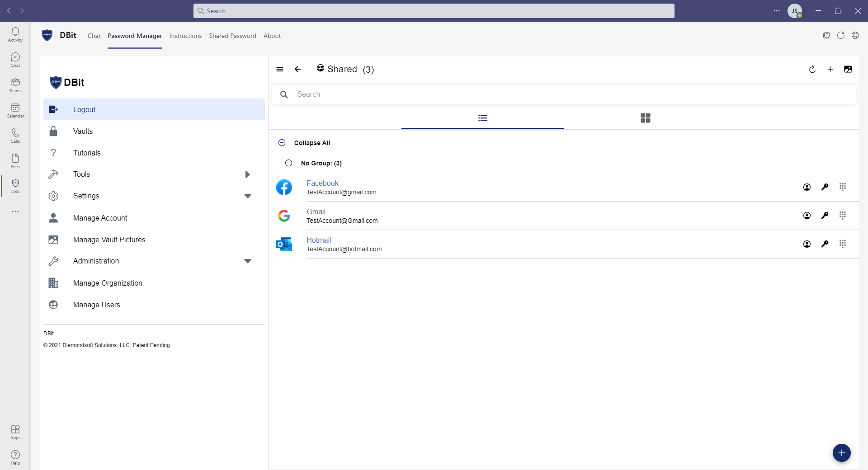This screenshot has height=470, width=868.
Task: Copy Gmail username icon
Action: (x=807, y=216)
